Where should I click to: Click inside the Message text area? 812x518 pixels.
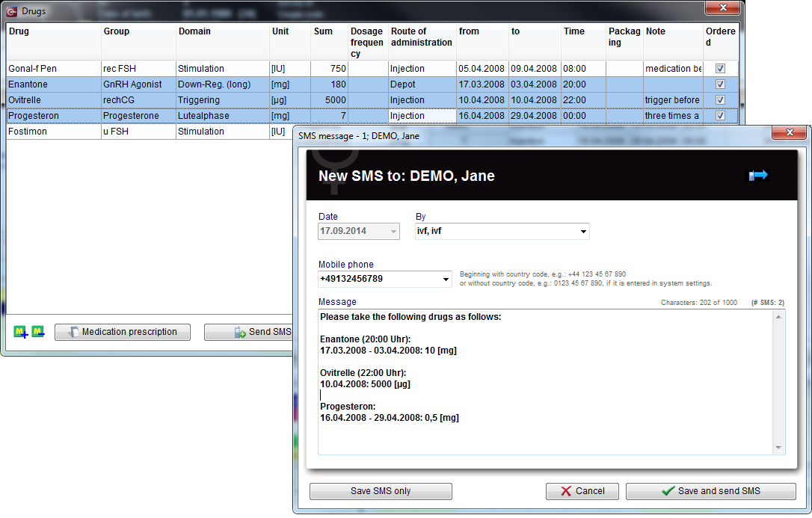pyautogui.click(x=546, y=382)
